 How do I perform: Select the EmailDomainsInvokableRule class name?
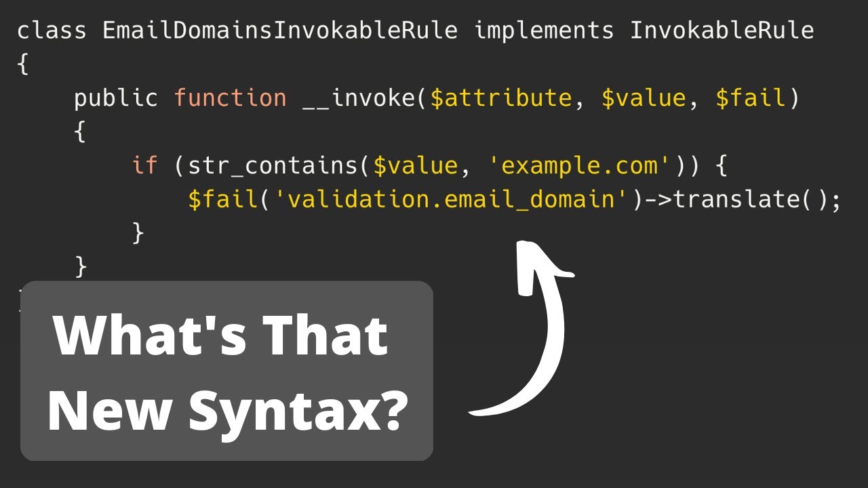click(x=280, y=31)
